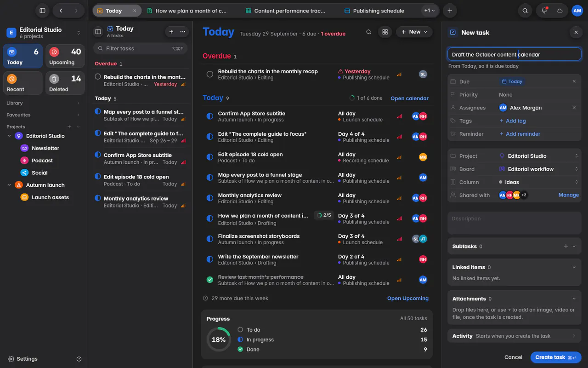
Task: Uncheck completed Review last month's performance
Action: pyautogui.click(x=210, y=280)
